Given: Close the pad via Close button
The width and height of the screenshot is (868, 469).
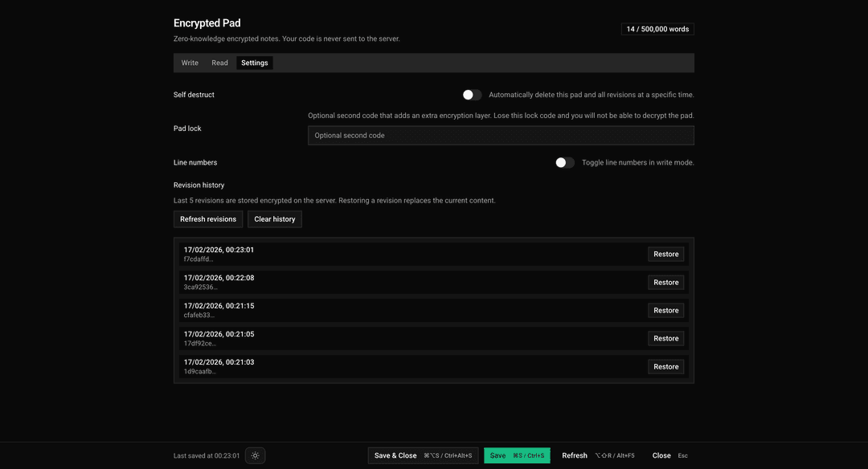Looking at the screenshot, I should tap(661, 455).
